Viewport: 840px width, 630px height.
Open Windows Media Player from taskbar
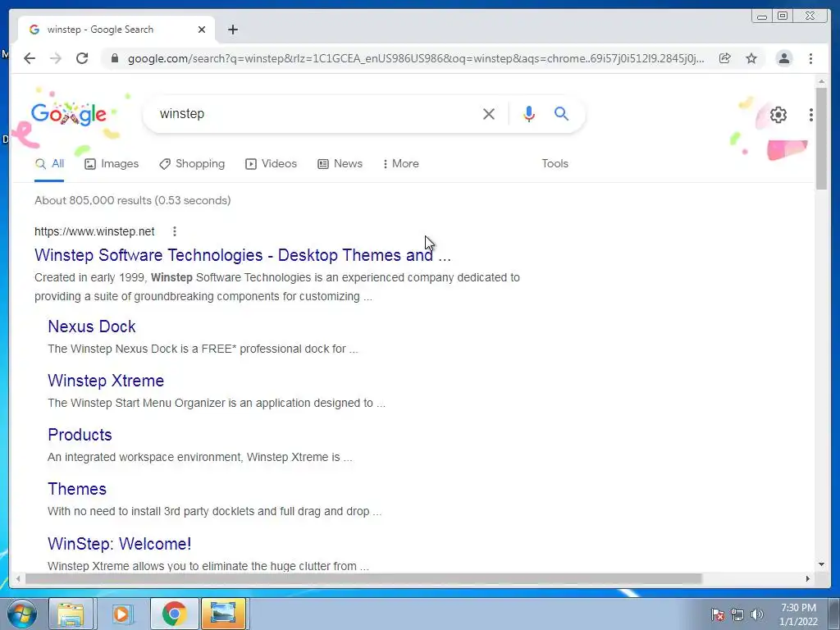121,614
